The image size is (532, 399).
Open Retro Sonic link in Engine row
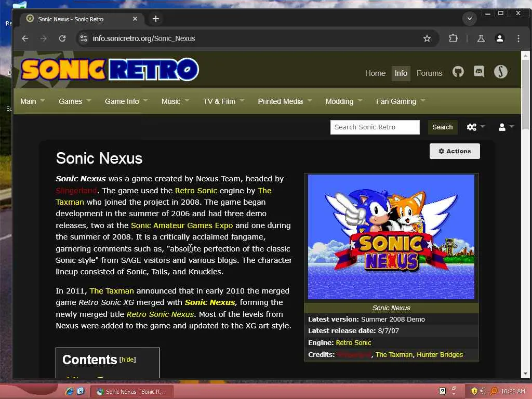pos(353,343)
